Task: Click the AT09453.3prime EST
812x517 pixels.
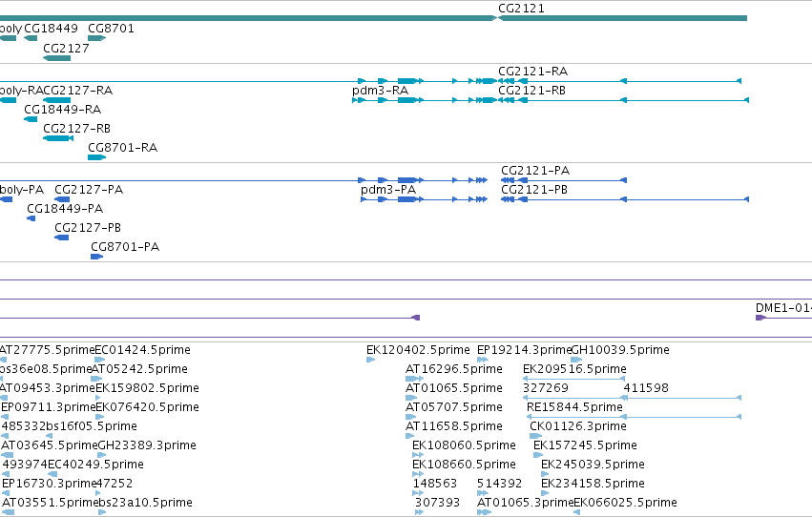Action: (x=4, y=398)
